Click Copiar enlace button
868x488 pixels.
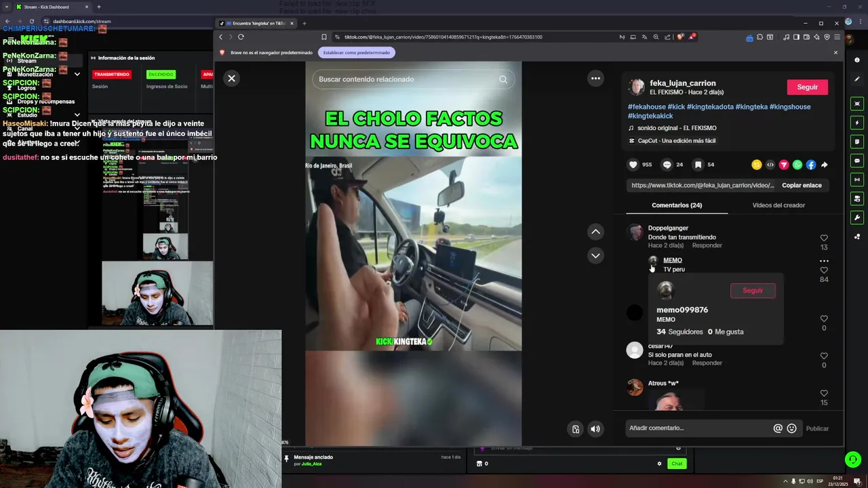802,185
